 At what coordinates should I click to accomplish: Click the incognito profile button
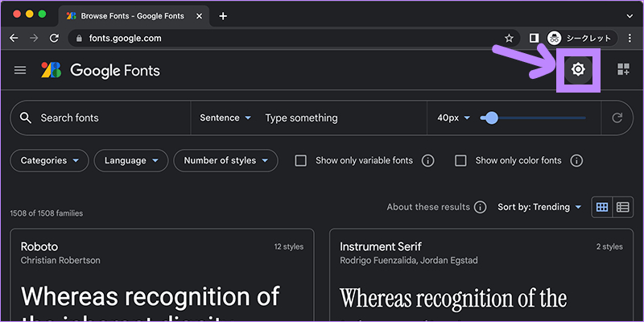pyautogui.click(x=581, y=38)
